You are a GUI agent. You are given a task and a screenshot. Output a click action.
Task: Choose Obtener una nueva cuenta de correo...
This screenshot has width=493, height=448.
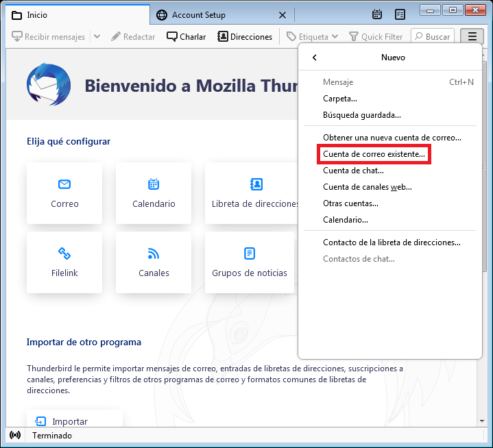pos(390,138)
